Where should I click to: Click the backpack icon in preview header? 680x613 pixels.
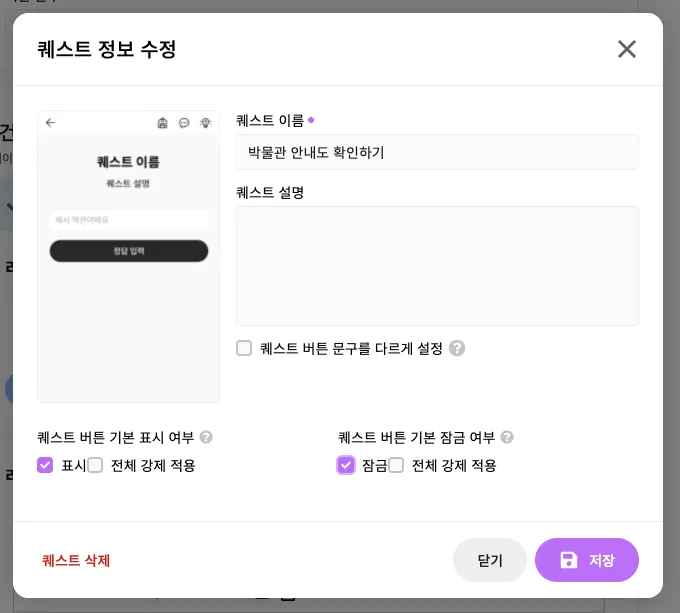[x=163, y=123]
